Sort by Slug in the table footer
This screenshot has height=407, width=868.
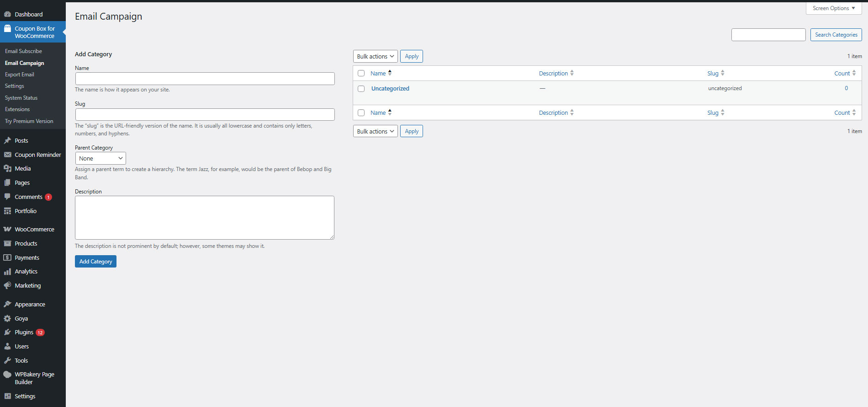click(716, 112)
